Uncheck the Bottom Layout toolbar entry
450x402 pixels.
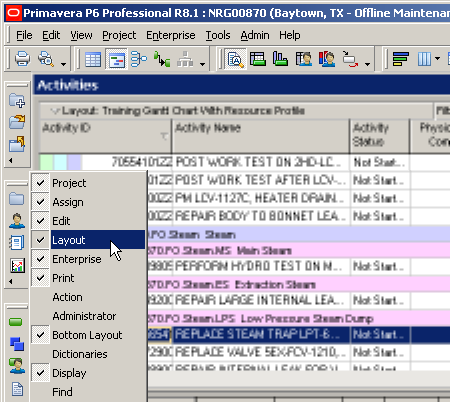coord(88,335)
